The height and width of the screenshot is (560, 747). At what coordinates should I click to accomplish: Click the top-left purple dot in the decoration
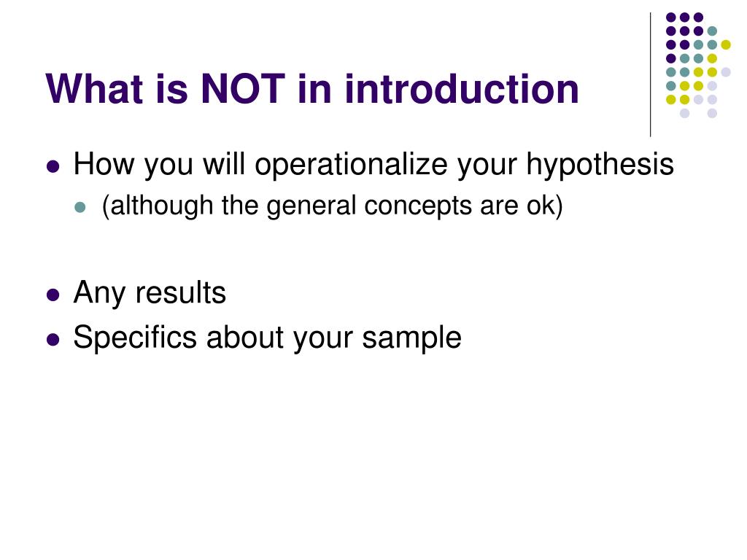point(671,17)
